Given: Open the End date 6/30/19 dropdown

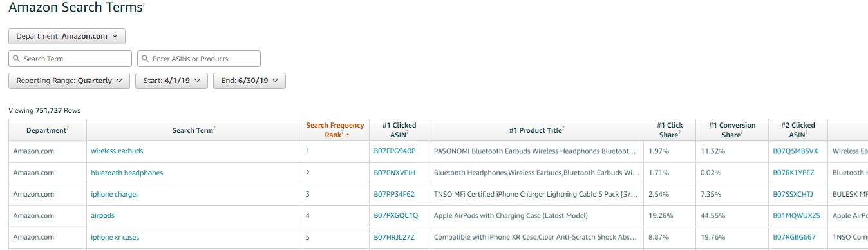Looking at the screenshot, I should tap(249, 81).
